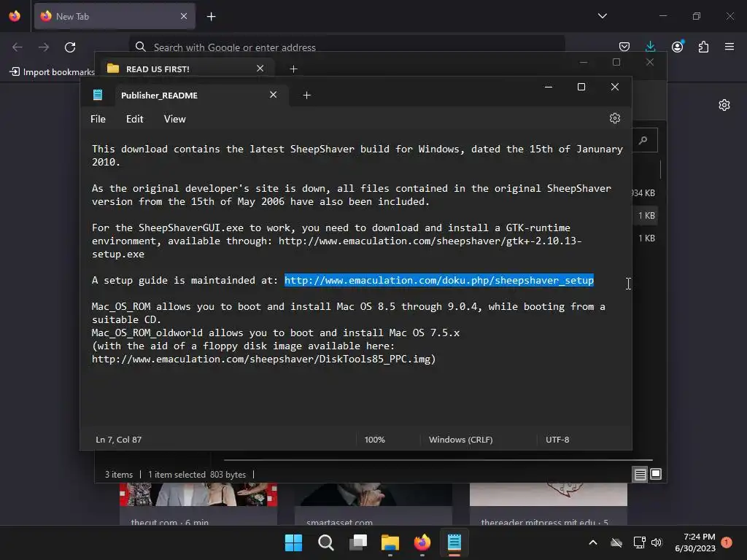
Task: Close the Firefox New Tab
Action: 184,16
